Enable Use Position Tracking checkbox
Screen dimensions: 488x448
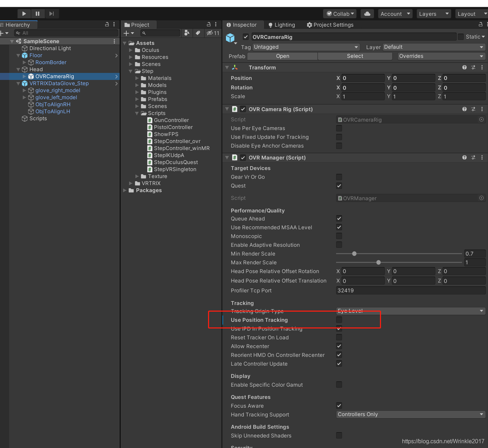(339, 320)
